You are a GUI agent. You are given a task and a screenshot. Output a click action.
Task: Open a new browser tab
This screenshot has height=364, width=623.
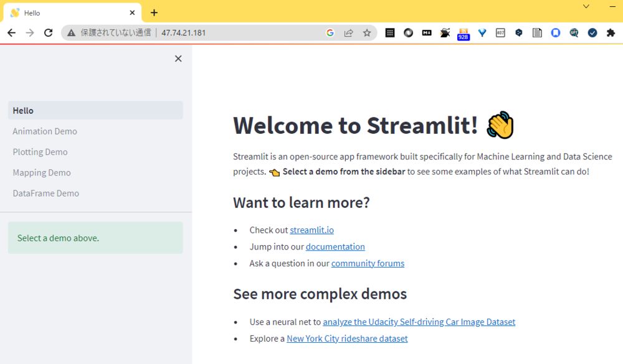coord(154,12)
